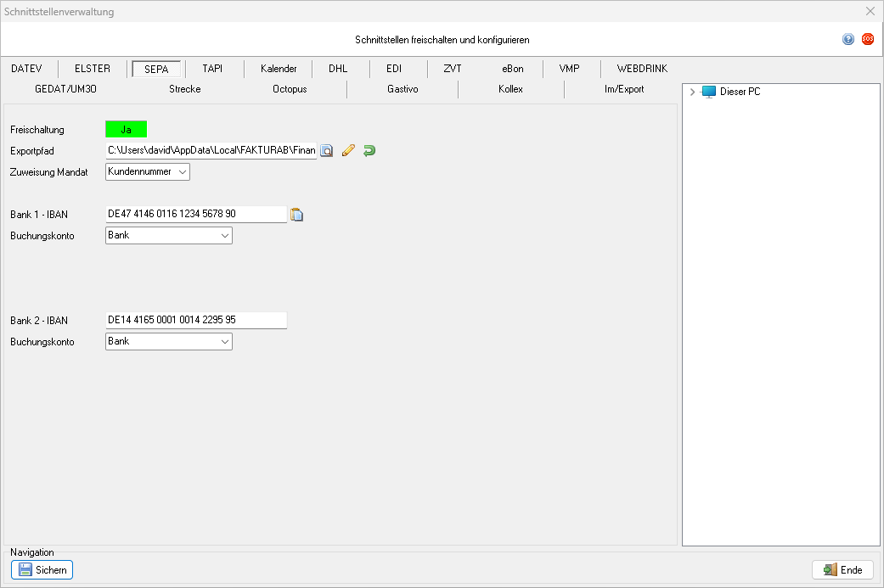Viewport: 884px width, 588px height.
Task: Click the red SOS support icon
Action: 867,39
